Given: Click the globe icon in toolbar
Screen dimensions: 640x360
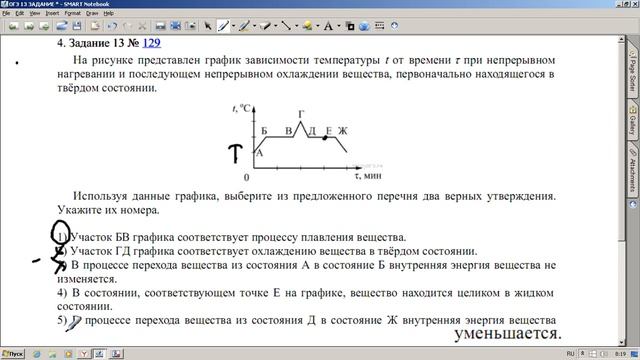Looking at the screenshot, I should tap(364, 26).
